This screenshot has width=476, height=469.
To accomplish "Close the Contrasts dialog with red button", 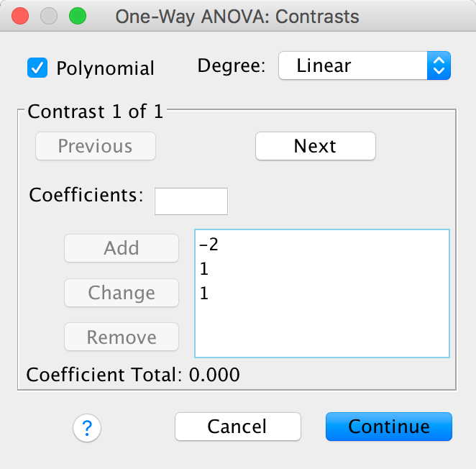I will [21, 16].
